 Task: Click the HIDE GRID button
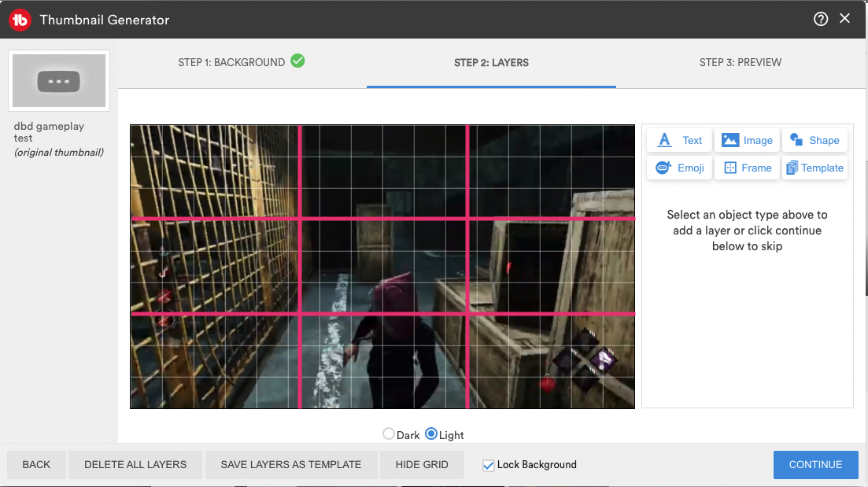coord(422,465)
